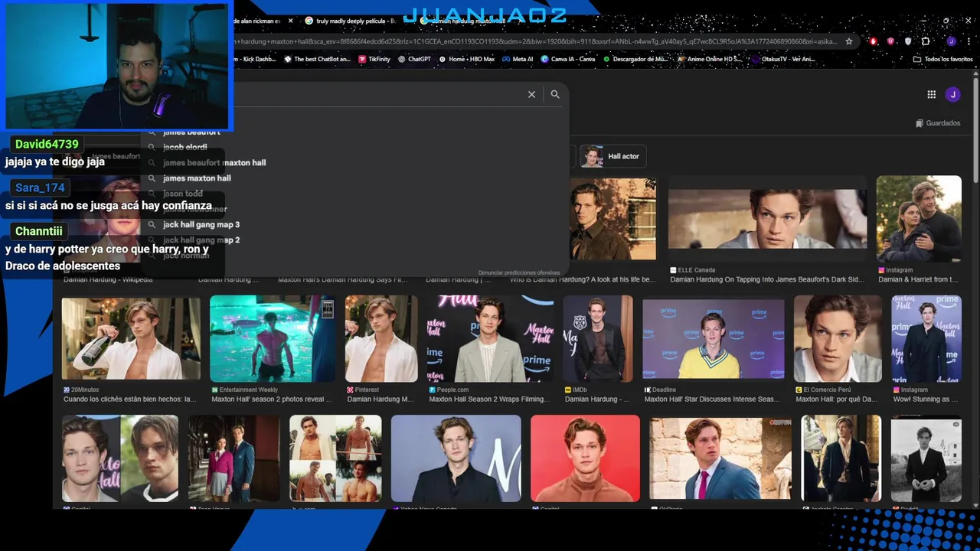Open The best ChatBot bookmark
Viewport: 980px width, 551px height.
coord(317,59)
